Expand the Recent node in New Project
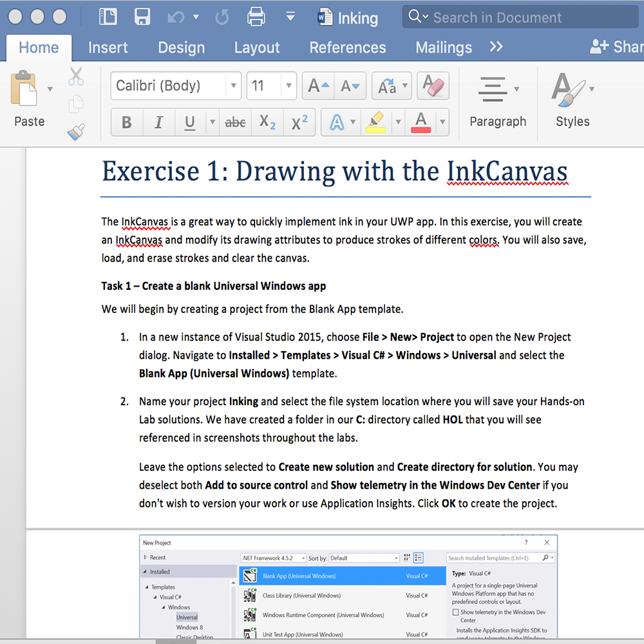644x644 pixels. click(x=145, y=557)
